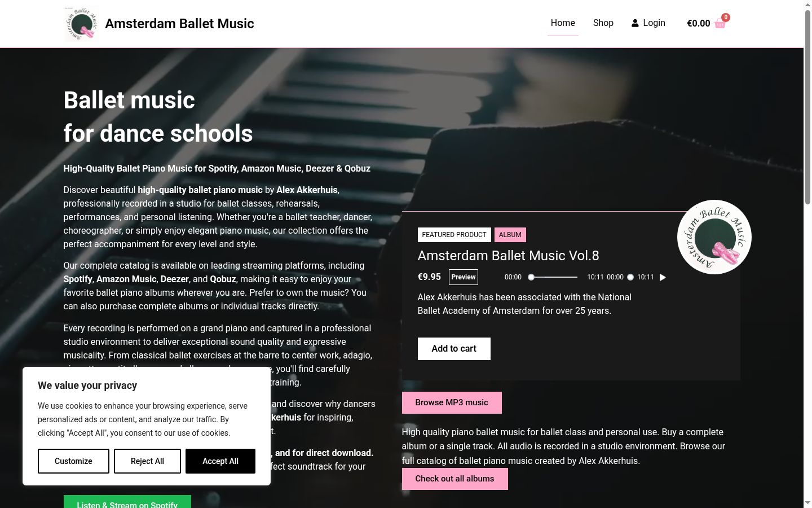Click Listen & Stream on Spotify

[x=127, y=502]
